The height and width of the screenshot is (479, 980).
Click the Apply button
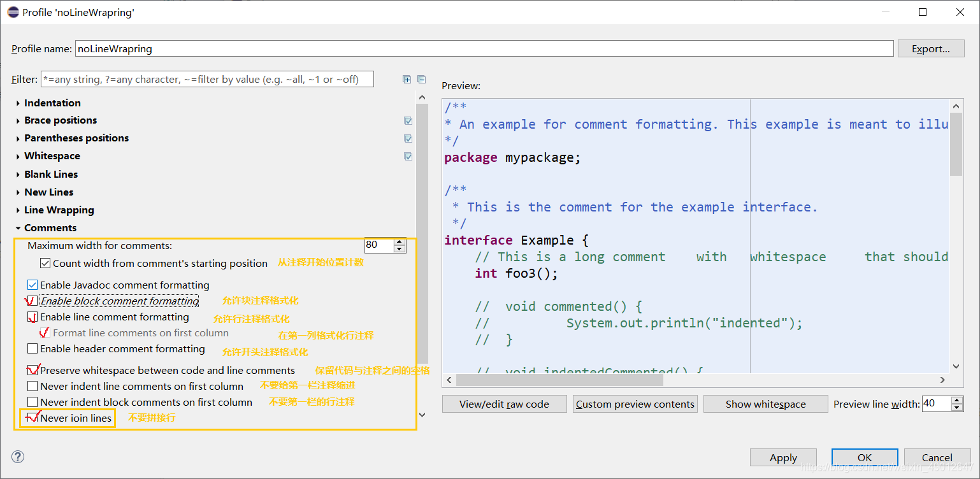783,457
